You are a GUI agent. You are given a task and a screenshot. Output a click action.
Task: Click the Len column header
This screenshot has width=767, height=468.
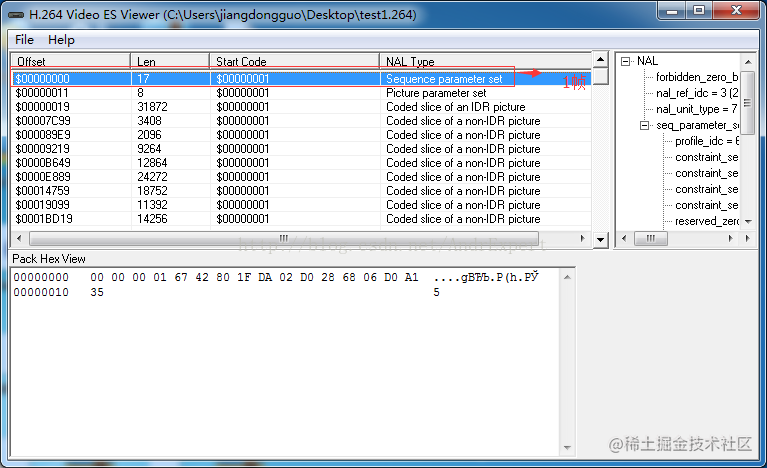(170, 62)
